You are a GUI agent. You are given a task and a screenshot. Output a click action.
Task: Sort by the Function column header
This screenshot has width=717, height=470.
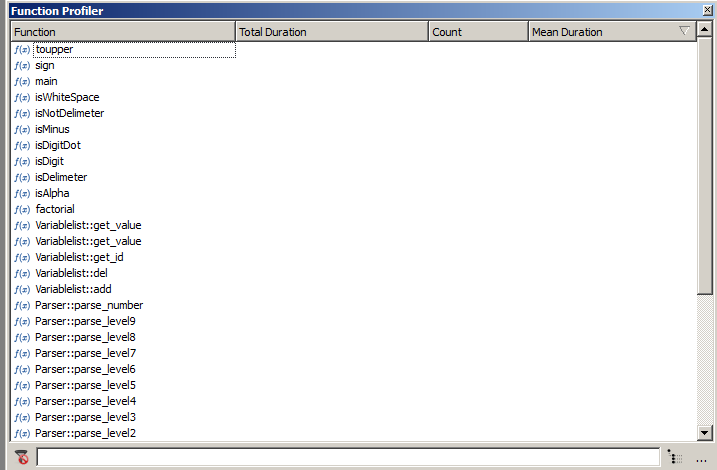(122, 32)
